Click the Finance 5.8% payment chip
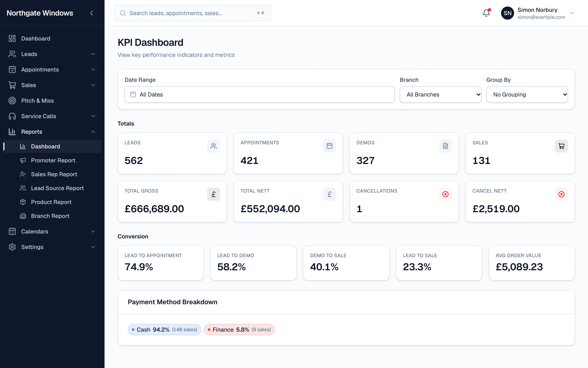This screenshot has height=368, width=588. (x=239, y=330)
